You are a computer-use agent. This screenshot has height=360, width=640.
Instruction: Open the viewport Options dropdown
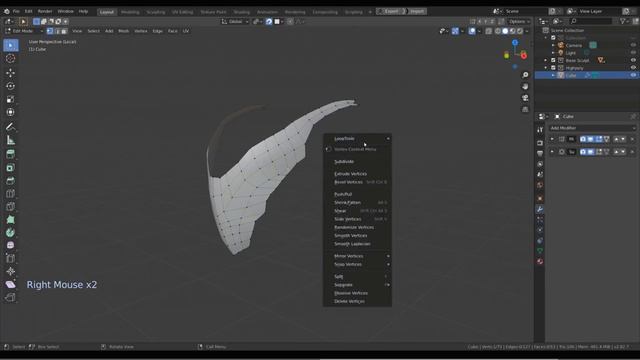pos(519,22)
